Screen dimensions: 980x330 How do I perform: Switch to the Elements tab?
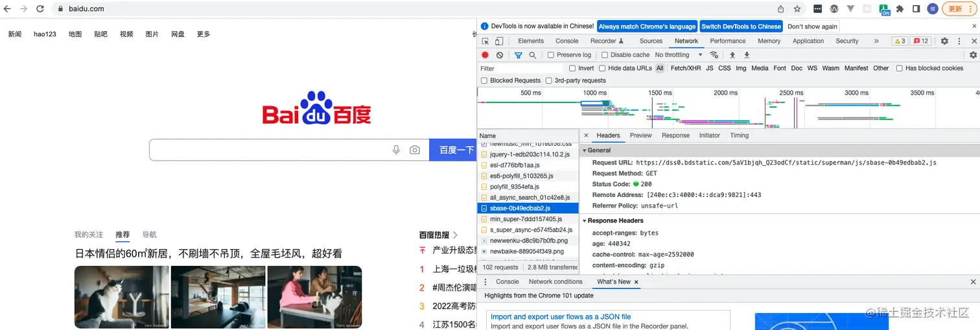coord(531,41)
